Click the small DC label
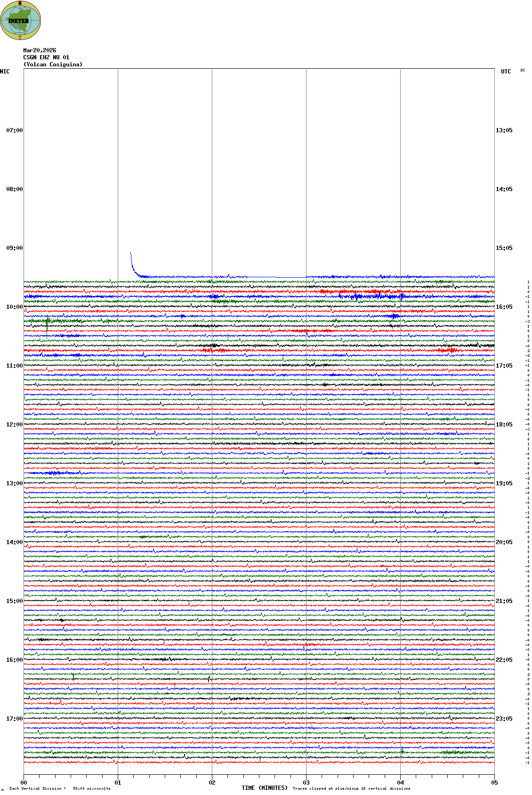This screenshot has height=795, width=532. click(523, 71)
